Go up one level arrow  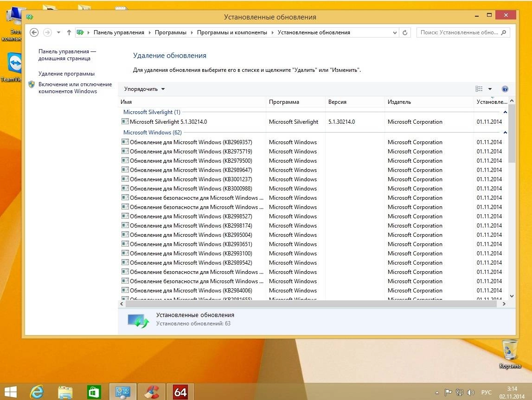tap(69, 32)
